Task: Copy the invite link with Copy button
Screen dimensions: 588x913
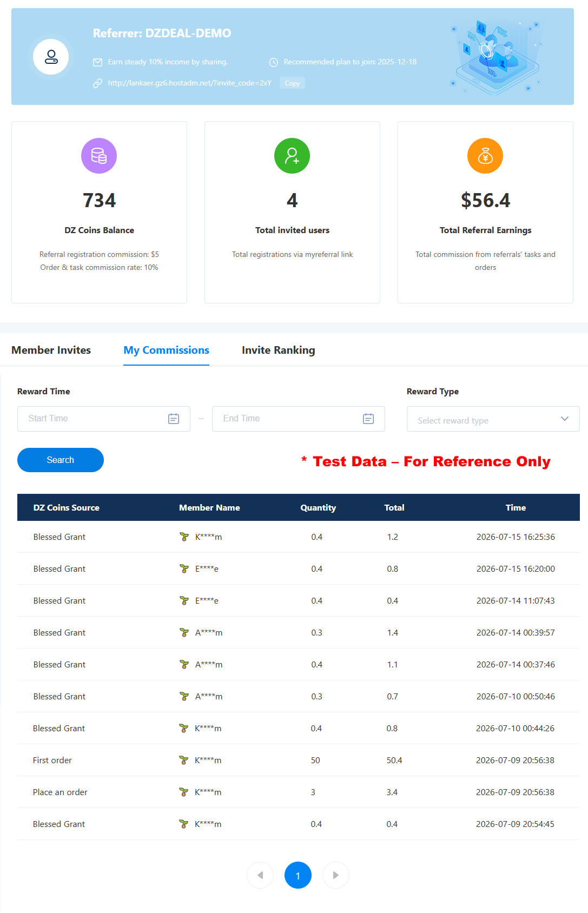Action: point(292,83)
